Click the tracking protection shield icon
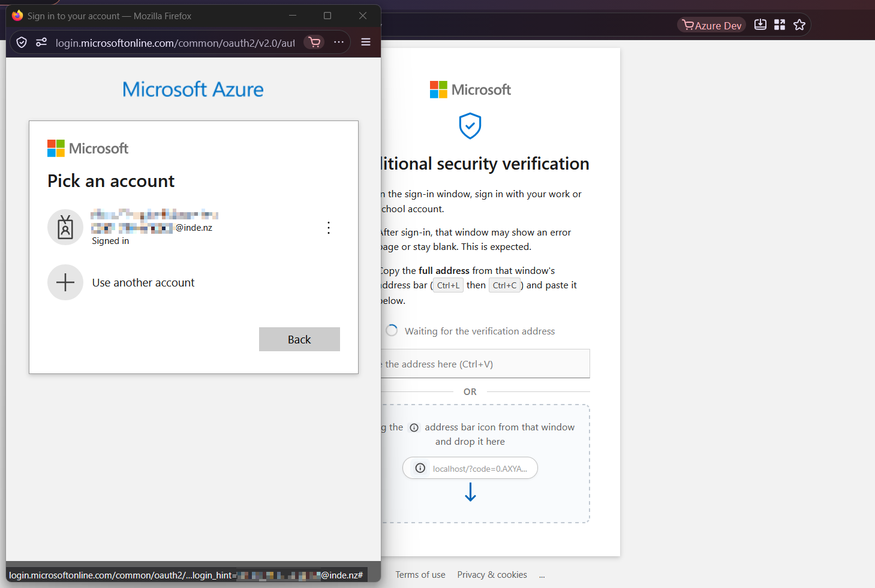Image resolution: width=875 pixels, height=588 pixels. [22, 42]
